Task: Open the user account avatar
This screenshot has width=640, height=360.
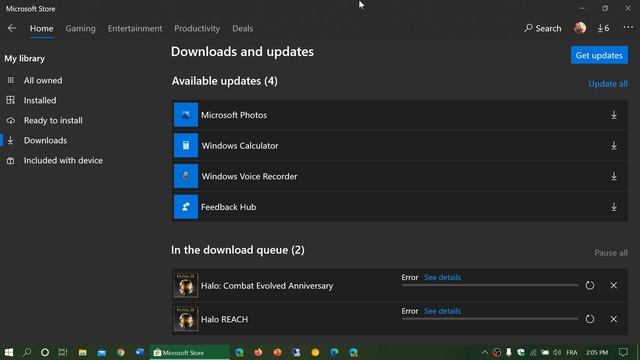Action: (580, 28)
